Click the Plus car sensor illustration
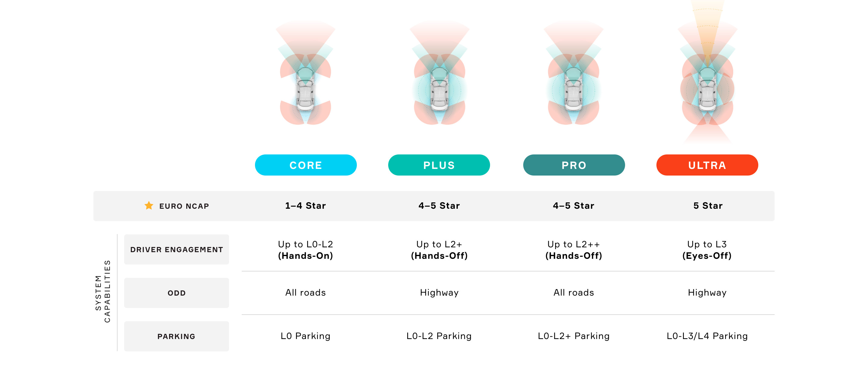The image size is (868, 371). click(439, 74)
